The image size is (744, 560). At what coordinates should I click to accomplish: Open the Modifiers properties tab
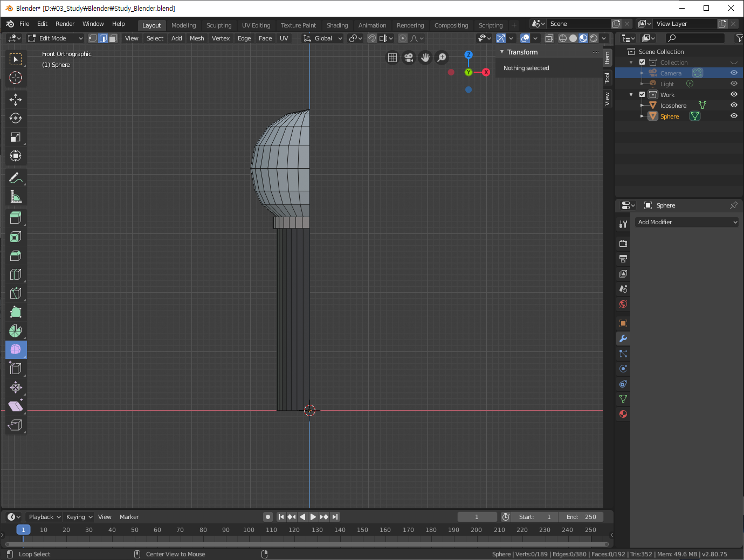point(623,338)
